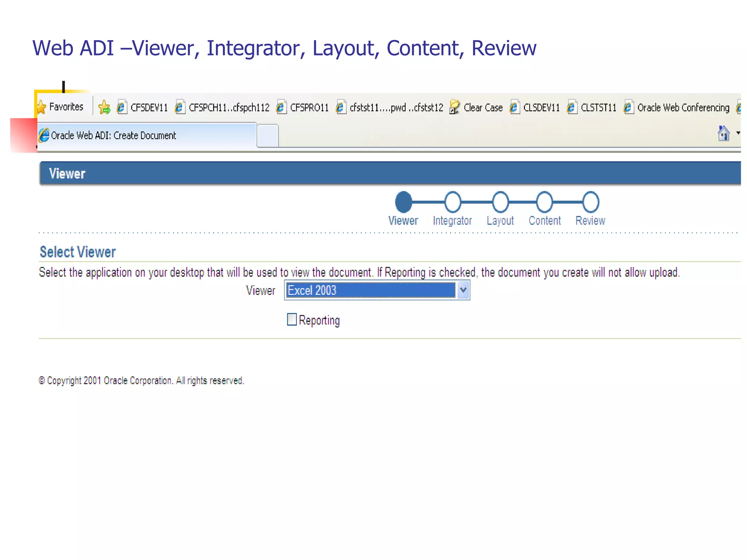Click the Oracle Web Conferencing page icon
Image resolution: width=747 pixels, height=560 pixels.
tap(628, 107)
